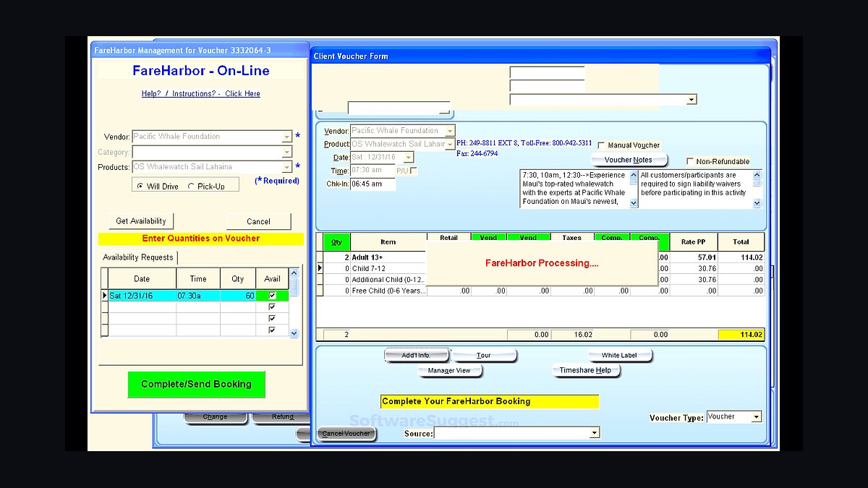Open the Voucher Type dropdown
The image size is (868, 488).
(757, 417)
